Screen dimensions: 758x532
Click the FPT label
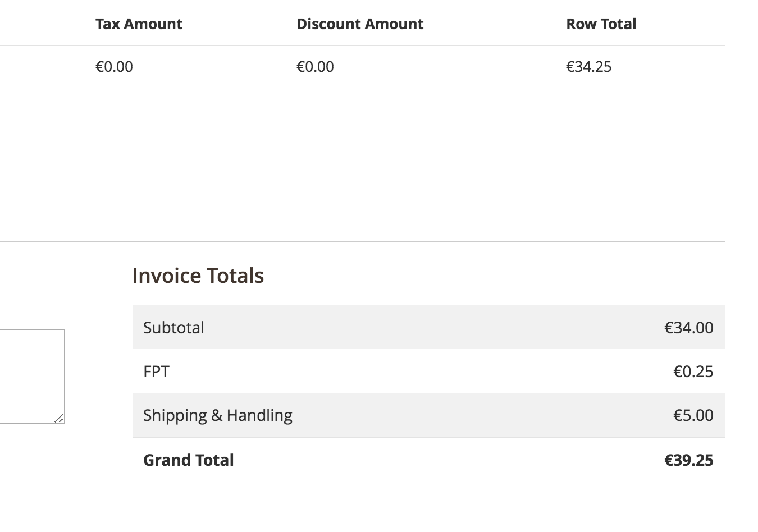(156, 372)
